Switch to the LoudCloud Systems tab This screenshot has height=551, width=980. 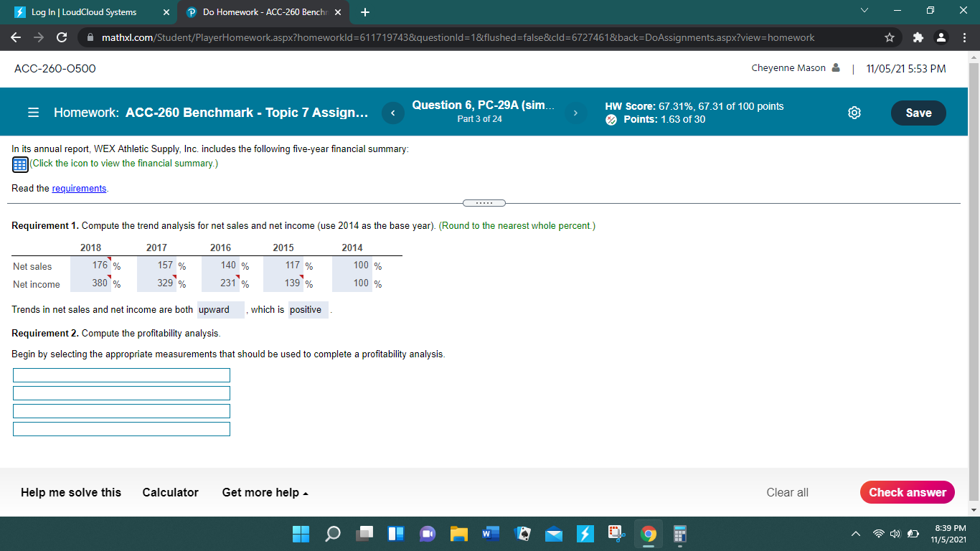[x=86, y=11]
